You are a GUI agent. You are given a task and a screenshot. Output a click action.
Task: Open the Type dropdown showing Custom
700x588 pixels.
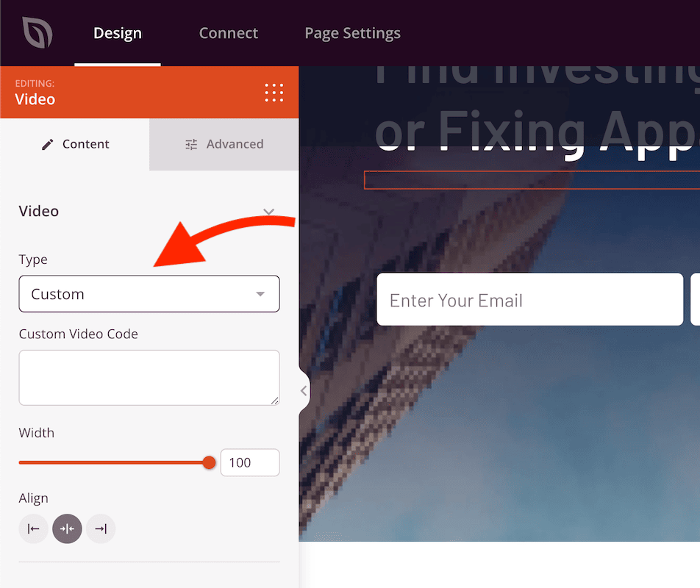click(x=149, y=294)
